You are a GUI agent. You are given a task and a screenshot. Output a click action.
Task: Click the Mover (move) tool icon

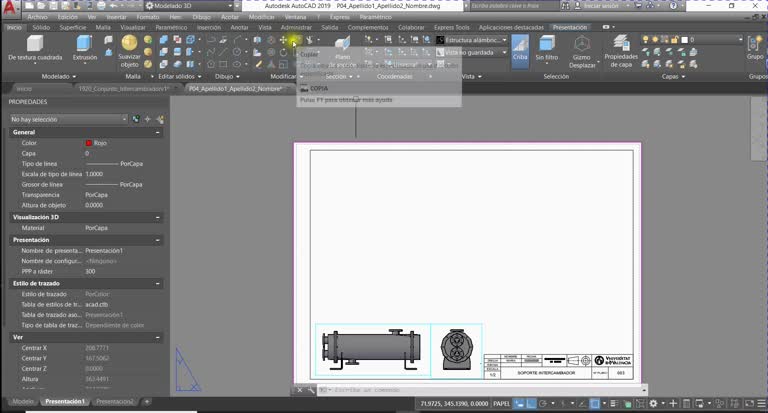point(283,40)
